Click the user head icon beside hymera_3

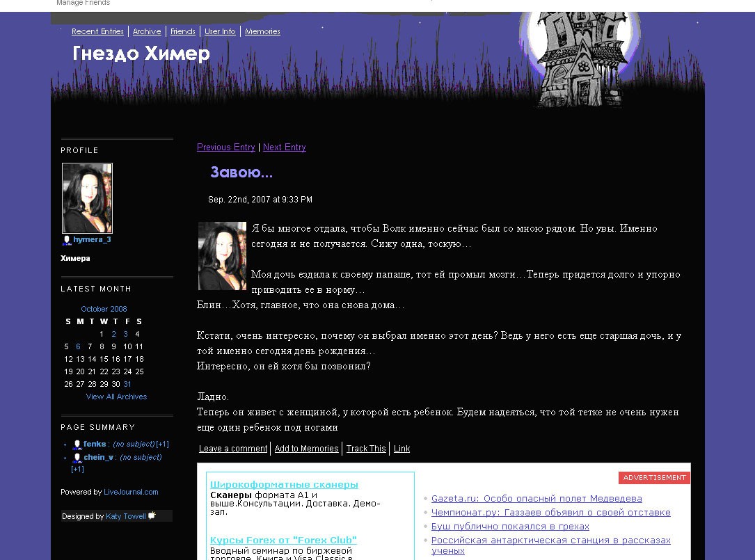tap(67, 240)
